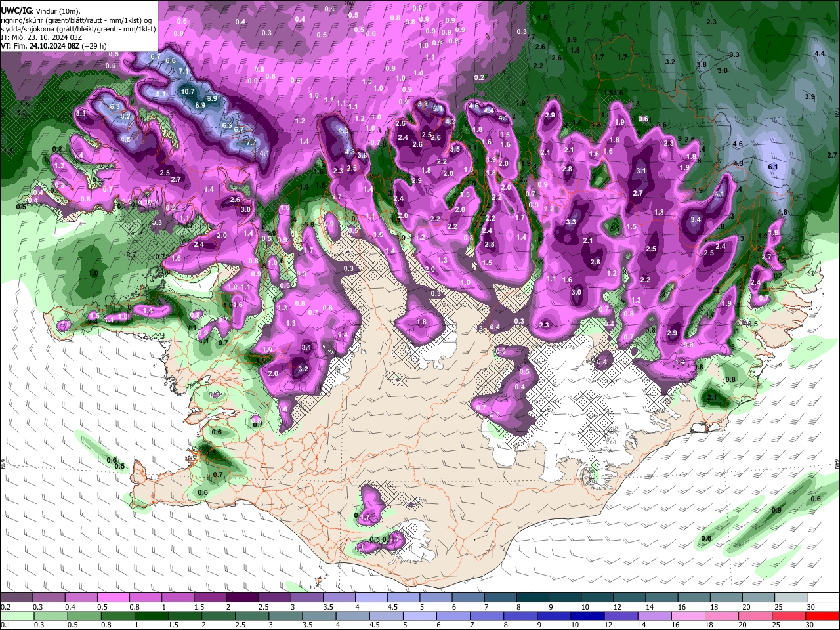Click the red 30 mm rain legend swatch

823,615
